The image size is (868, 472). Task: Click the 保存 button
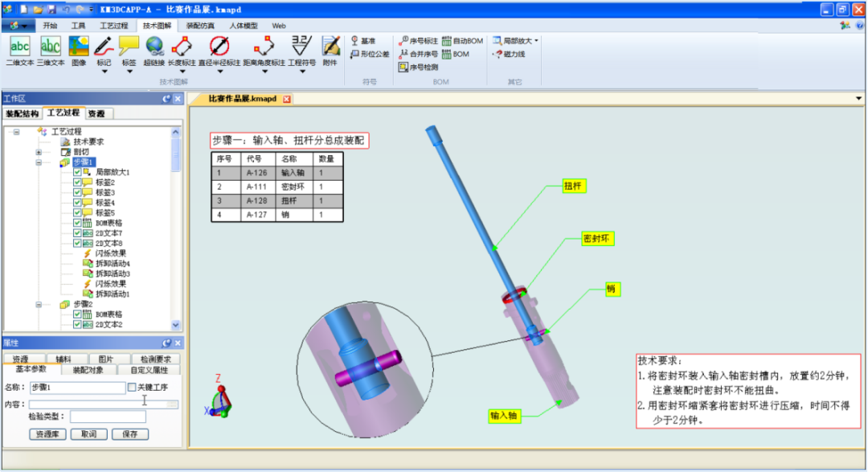pos(130,434)
